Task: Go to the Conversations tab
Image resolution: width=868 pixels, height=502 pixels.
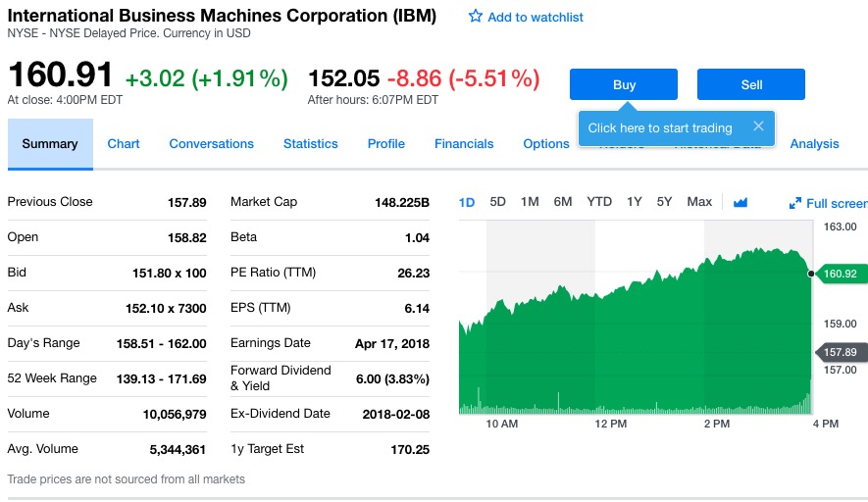Action: (x=212, y=144)
